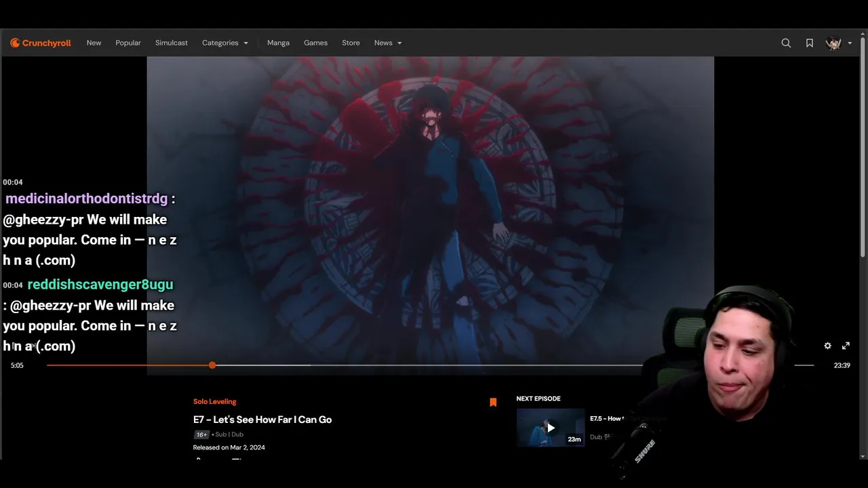Play the next episode thumbnail
The image size is (868, 488).
pyautogui.click(x=550, y=427)
